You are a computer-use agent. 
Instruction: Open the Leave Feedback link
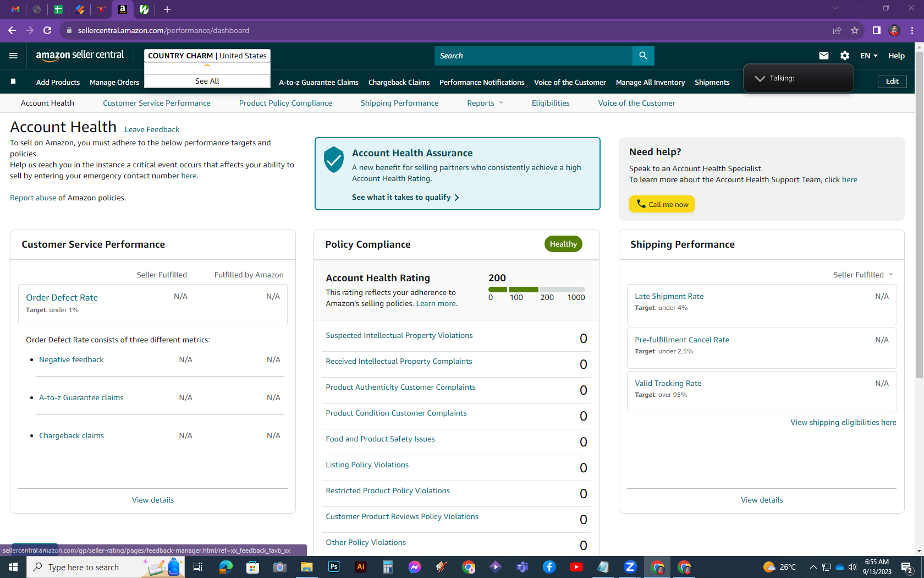coord(152,129)
